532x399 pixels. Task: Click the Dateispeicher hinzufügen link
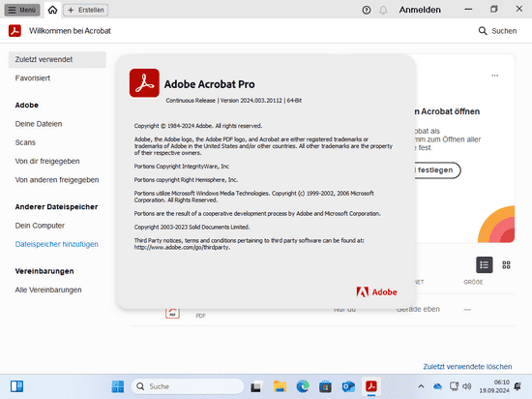(57, 244)
